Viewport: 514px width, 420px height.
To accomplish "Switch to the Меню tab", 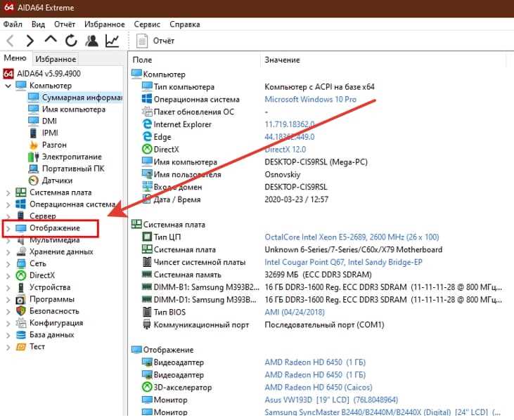I will point(15,58).
